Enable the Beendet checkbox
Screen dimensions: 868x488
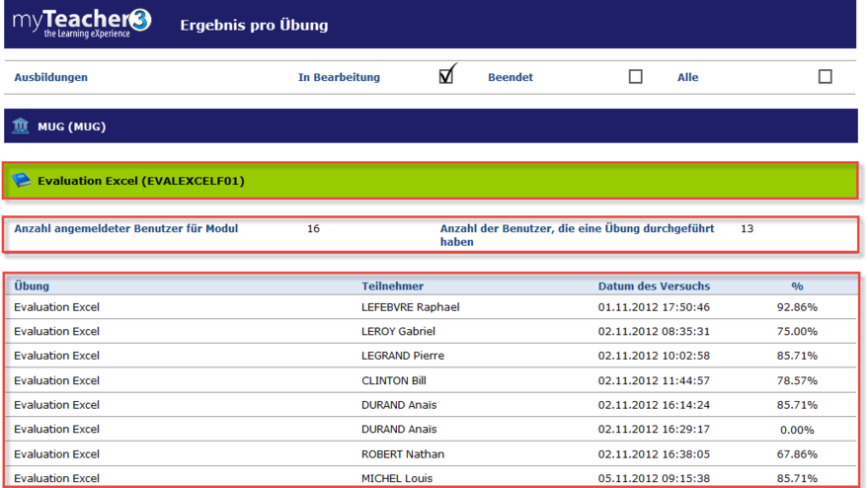tap(635, 77)
